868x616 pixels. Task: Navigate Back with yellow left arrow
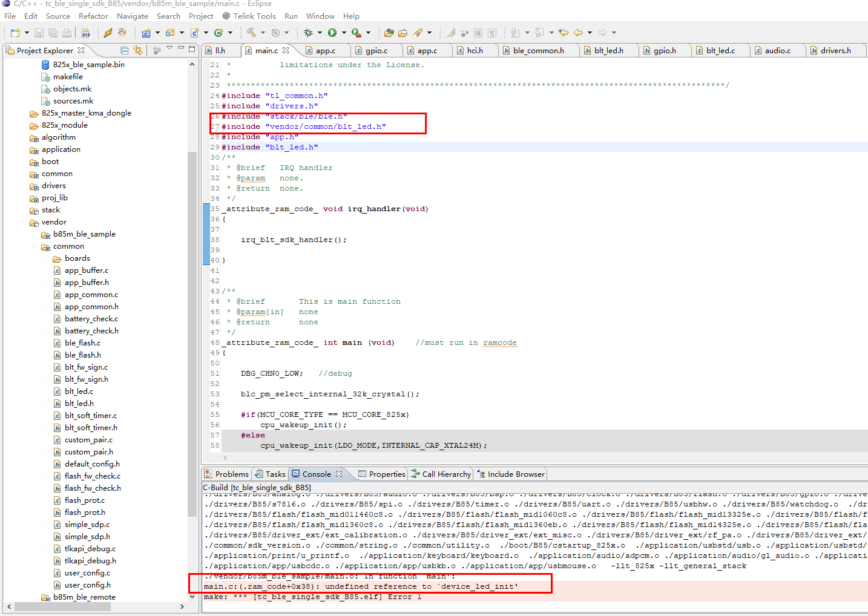pos(578,33)
